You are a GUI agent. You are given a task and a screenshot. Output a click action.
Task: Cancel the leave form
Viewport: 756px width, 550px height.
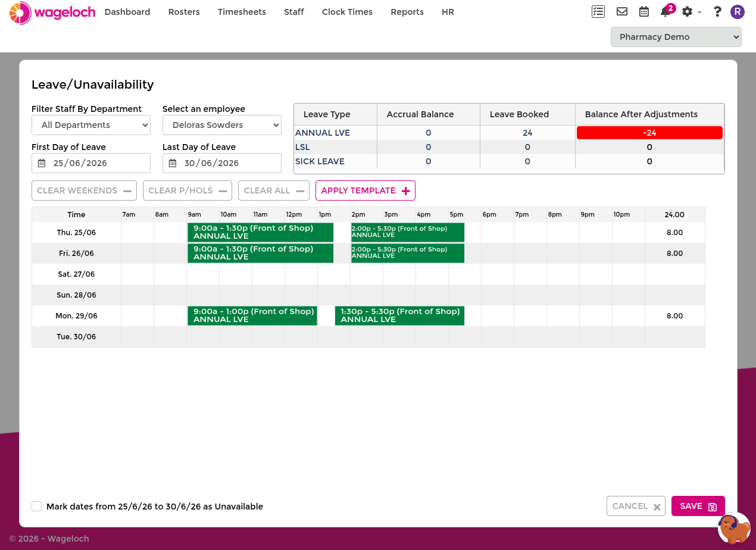tap(636, 506)
